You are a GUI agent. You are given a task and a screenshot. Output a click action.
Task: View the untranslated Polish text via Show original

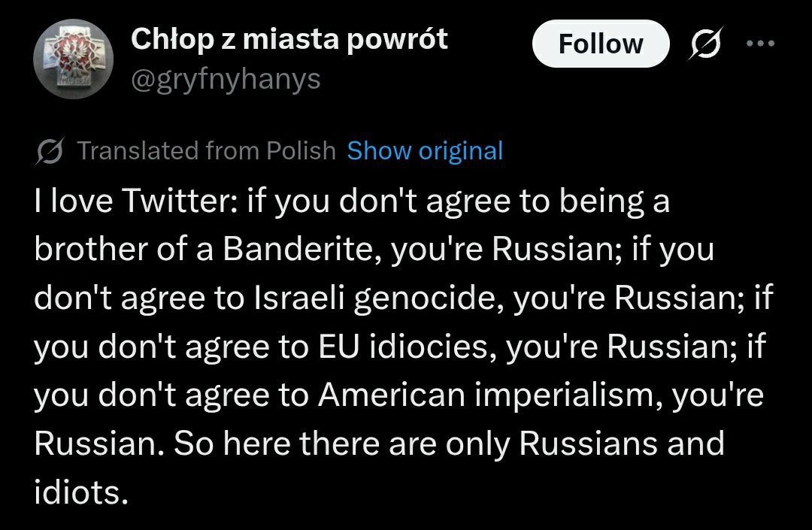point(425,150)
